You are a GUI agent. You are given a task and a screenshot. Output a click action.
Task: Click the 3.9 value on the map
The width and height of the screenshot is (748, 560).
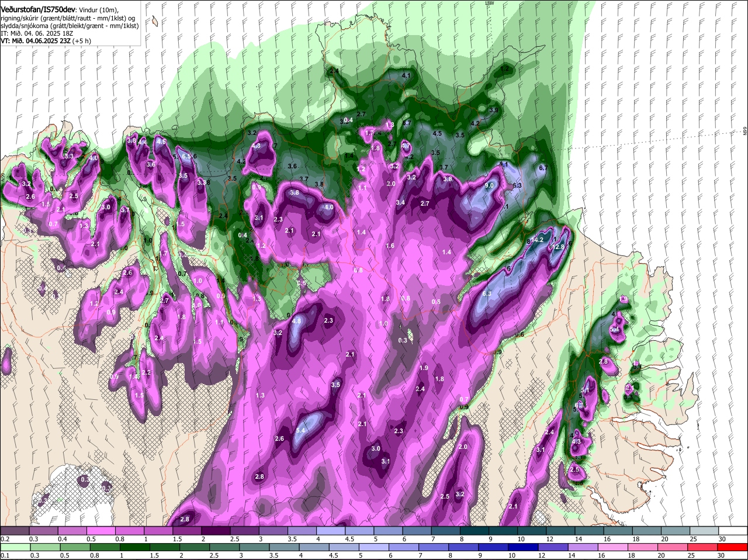pos(494,110)
